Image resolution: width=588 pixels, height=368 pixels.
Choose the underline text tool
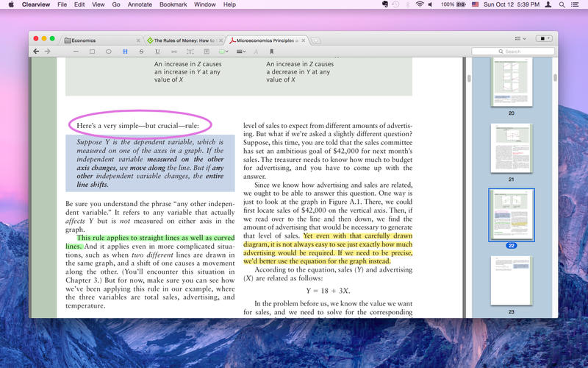[157, 52]
